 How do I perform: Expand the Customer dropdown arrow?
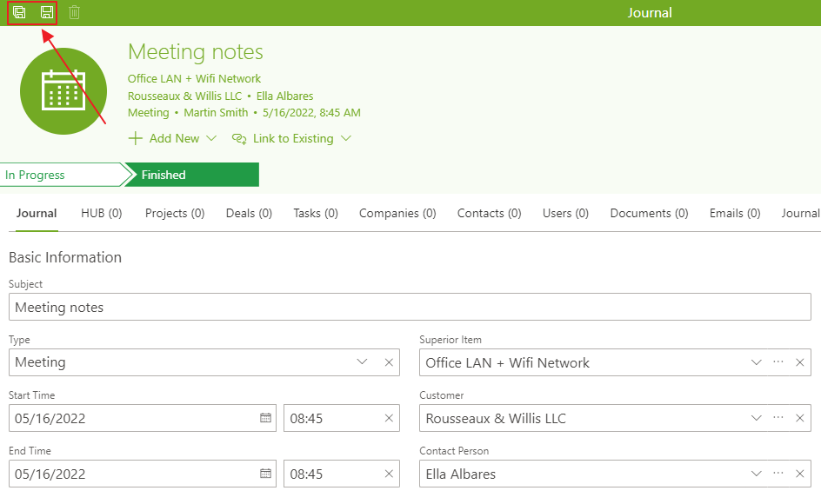(x=756, y=418)
